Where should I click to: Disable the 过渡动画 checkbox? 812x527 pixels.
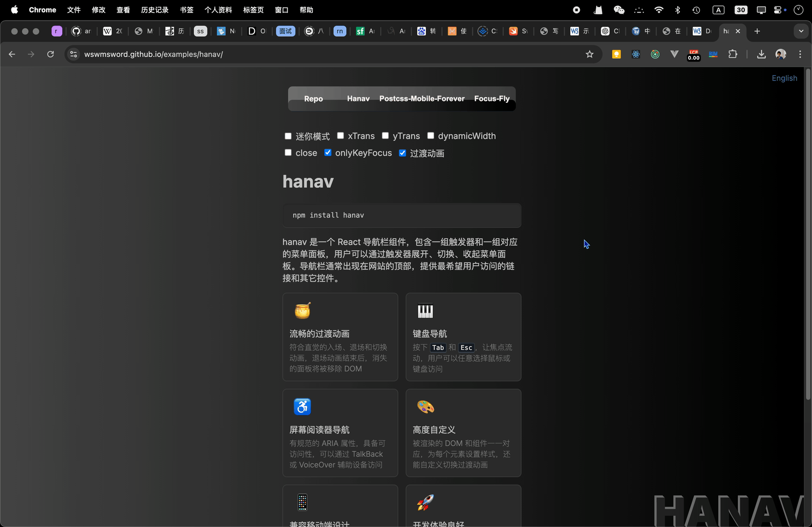pos(402,153)
